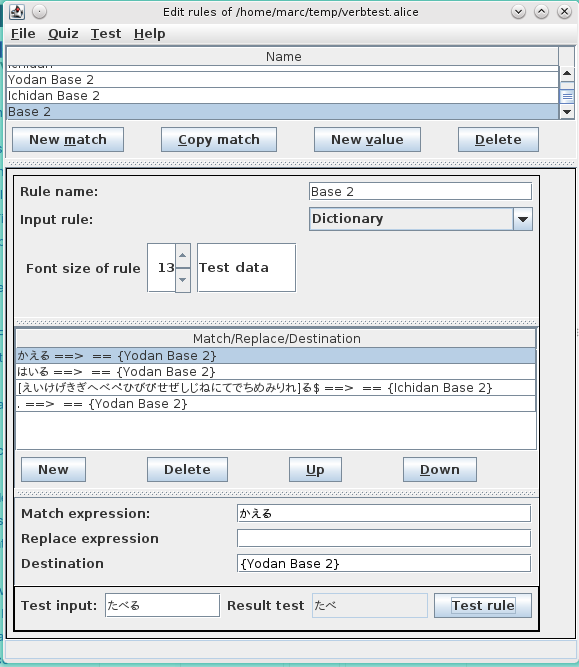
Task: Click the application icon in title bar
Action: 17,12
